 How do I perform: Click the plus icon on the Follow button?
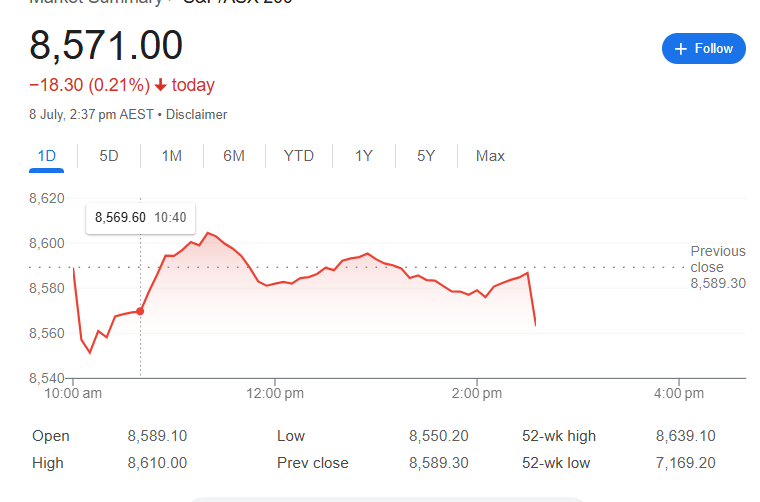(681, 49)
